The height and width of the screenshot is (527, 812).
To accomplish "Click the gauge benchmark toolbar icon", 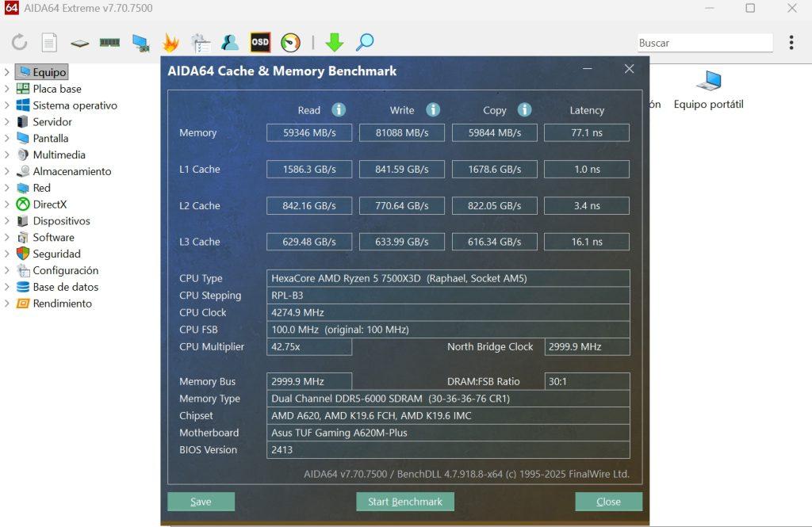I will click(x=290, y=43).
